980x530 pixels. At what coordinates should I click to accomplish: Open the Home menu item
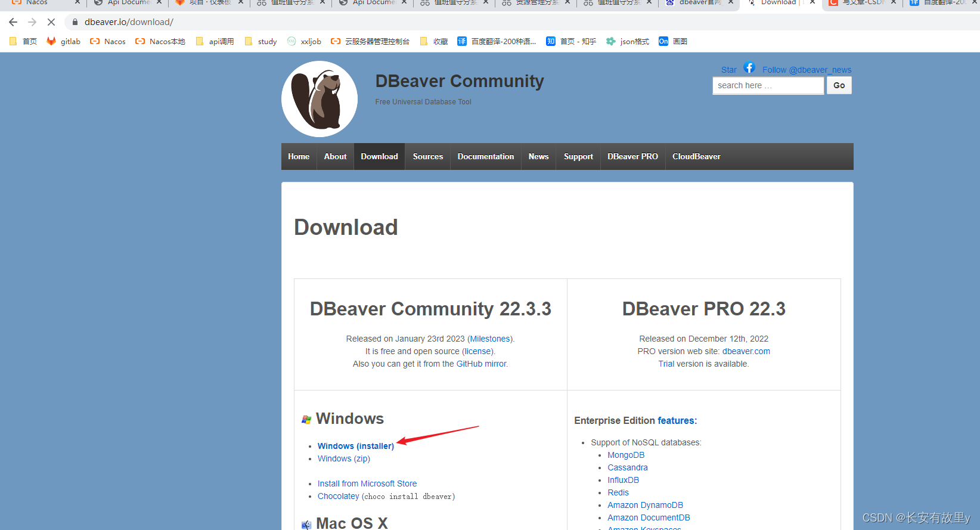tap(299, 156)
